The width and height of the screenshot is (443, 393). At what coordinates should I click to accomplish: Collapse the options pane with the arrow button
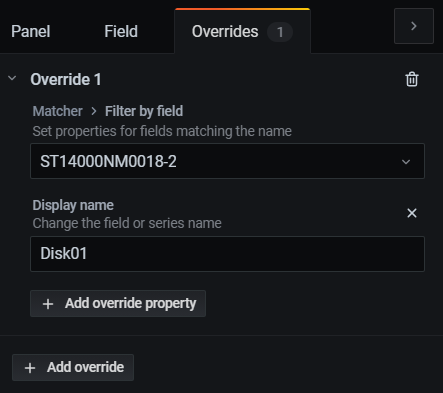coord(414,26)
